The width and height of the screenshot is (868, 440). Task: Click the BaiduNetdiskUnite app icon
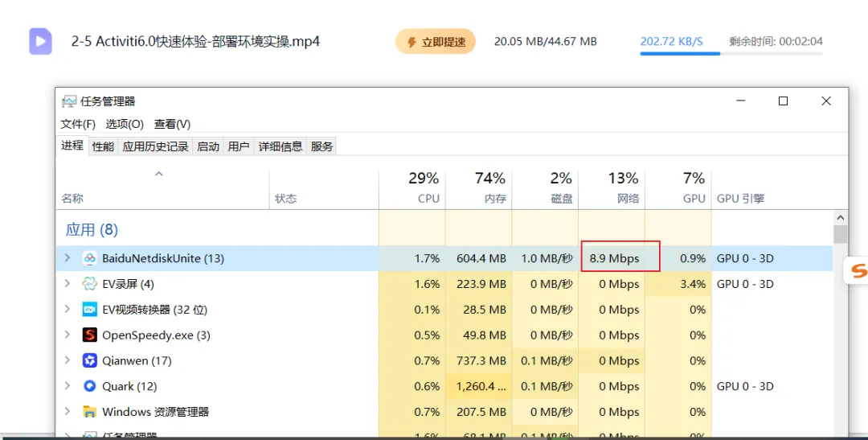[89, 258]
